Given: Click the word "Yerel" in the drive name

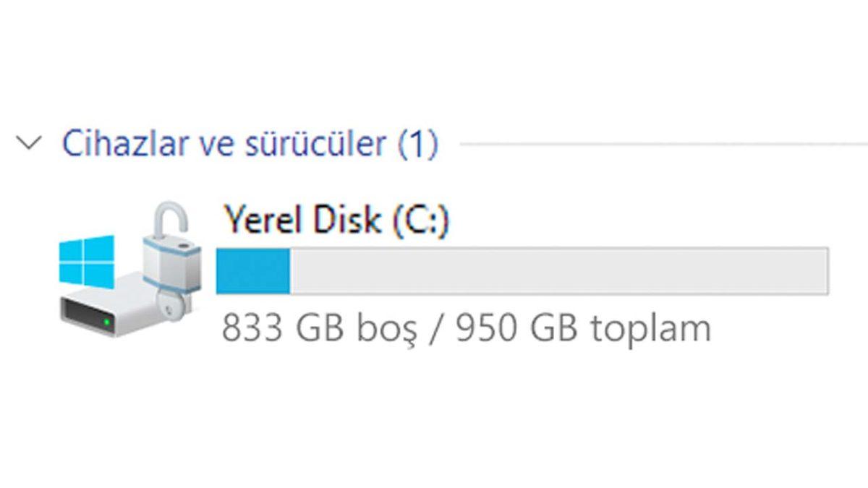Looking at the screenshot, I should [260, 219].
